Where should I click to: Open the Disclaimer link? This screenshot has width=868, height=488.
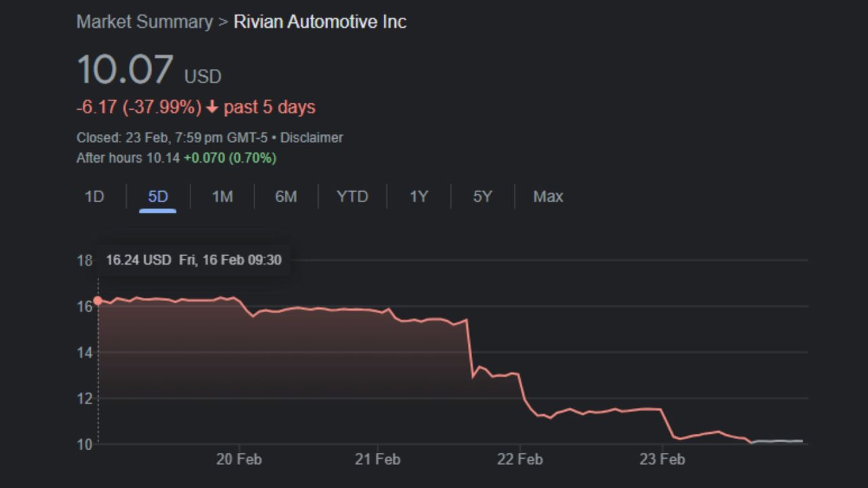click(x=311, y=138)
